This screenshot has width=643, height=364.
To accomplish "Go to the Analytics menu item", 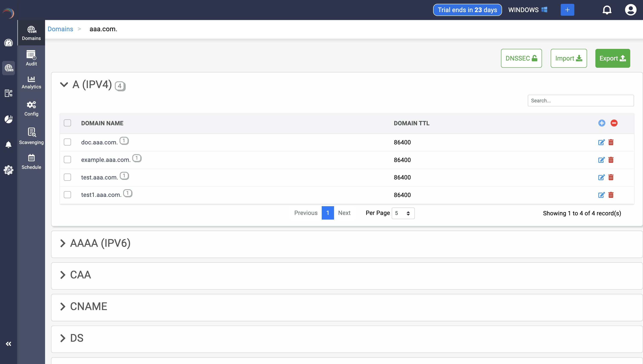I will pos(31,82).
